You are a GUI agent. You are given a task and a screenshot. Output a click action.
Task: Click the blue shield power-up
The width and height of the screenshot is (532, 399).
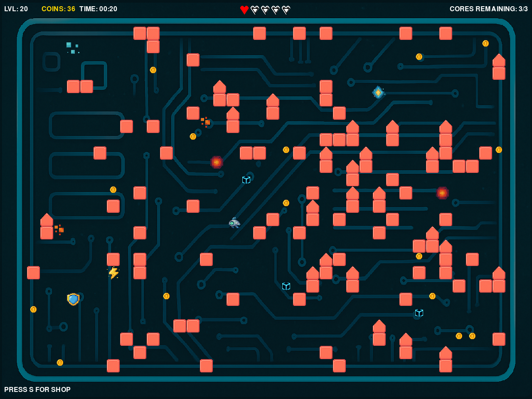point(73,299)
